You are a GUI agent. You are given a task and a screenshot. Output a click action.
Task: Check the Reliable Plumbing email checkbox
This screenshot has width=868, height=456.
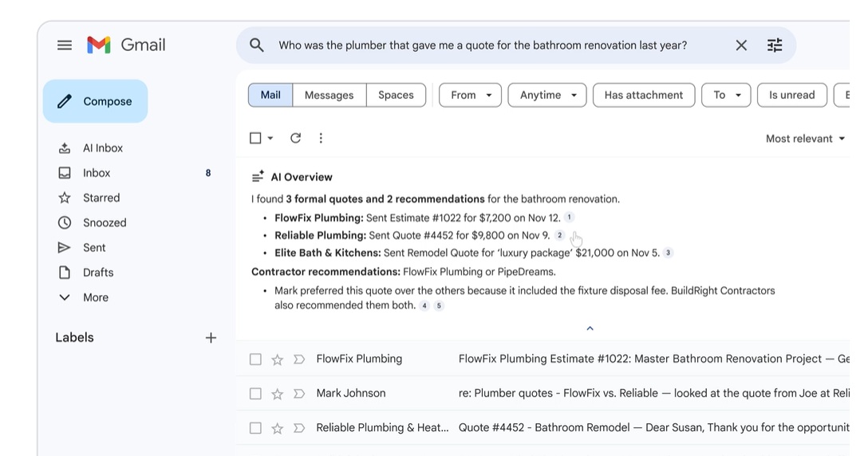pos(255,428)
